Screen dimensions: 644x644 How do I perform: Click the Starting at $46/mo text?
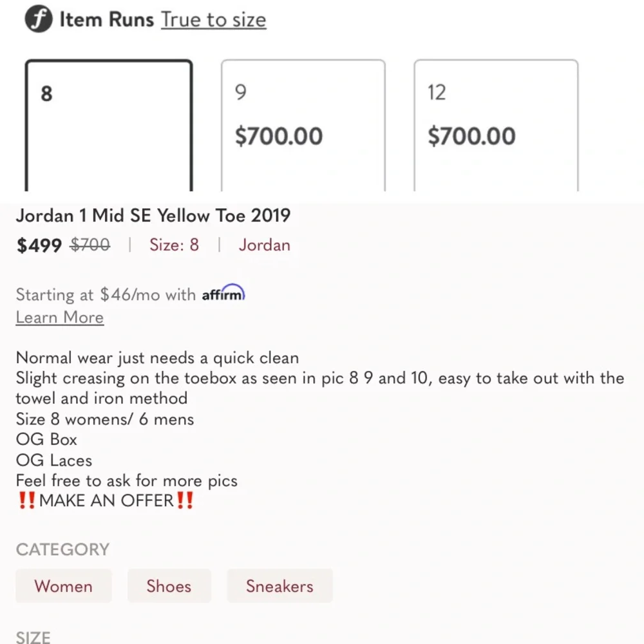[106, 295]
